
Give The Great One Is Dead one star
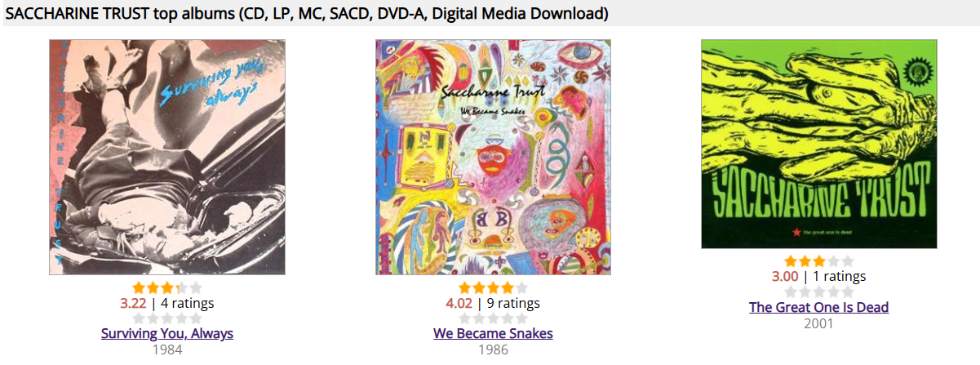790,292
